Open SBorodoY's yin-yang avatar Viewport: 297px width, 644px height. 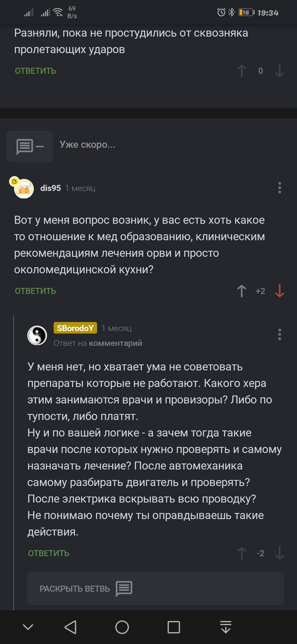point(37,335)
